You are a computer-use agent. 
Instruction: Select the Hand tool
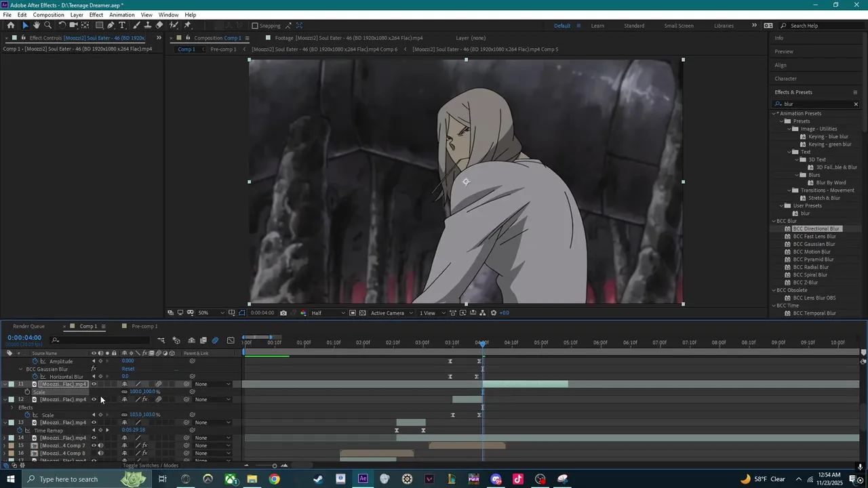(37, 25)
